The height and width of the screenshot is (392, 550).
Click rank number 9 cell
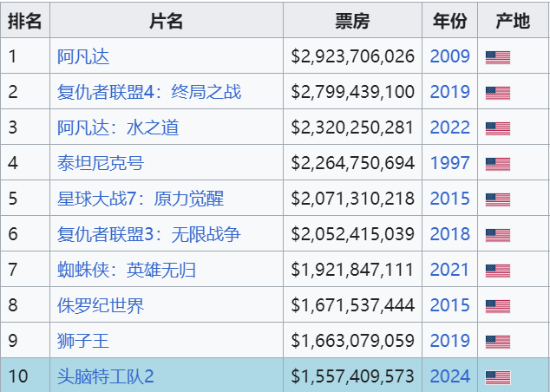(x=25, y=340)
